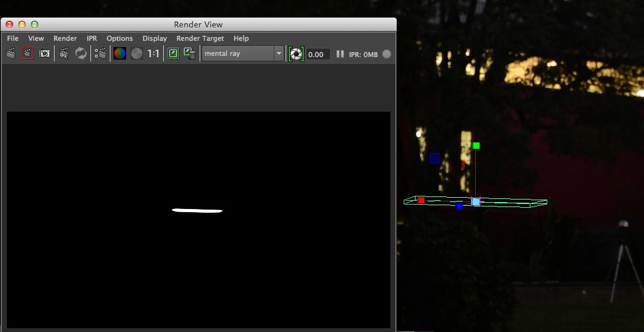Click the Render Region icon with red border

pos(27,54)
